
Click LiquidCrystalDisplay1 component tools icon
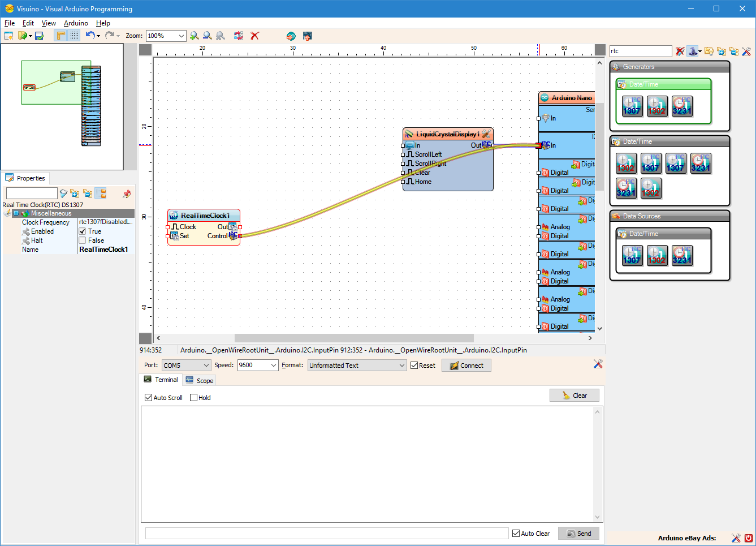coord(486,134)
